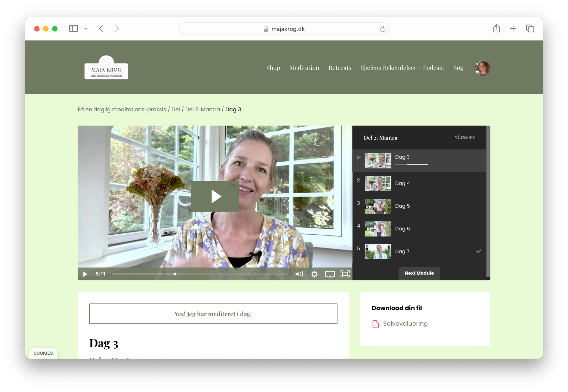
Task: Click the Safari share icon
Action: [x=496, y=28]
